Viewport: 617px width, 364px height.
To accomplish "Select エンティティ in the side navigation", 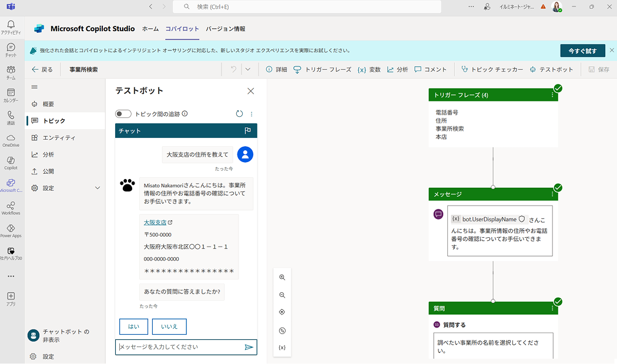I will 65,137.
